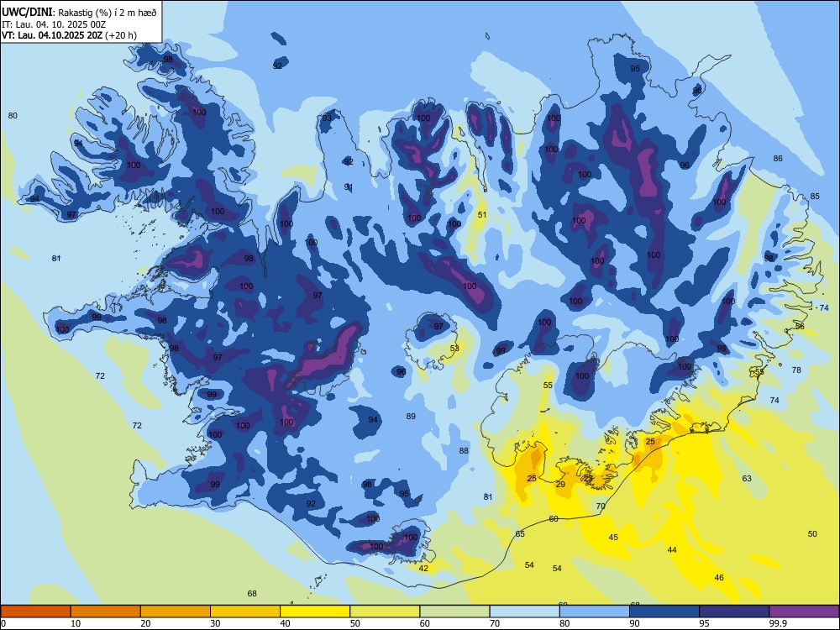This screenshot has width=840, height=630.
Task: Pick the bright yellow 40–50 legend swatch
Action: (x=315, y=612)
